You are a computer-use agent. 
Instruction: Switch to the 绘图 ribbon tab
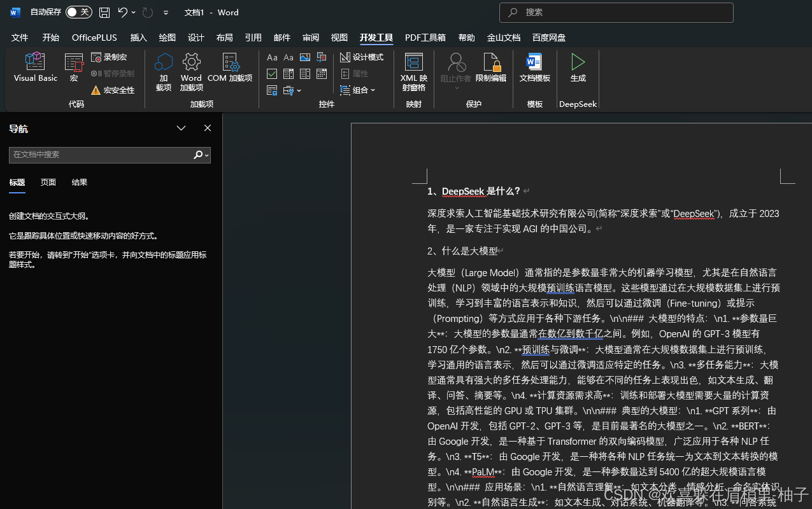[167, 38]
